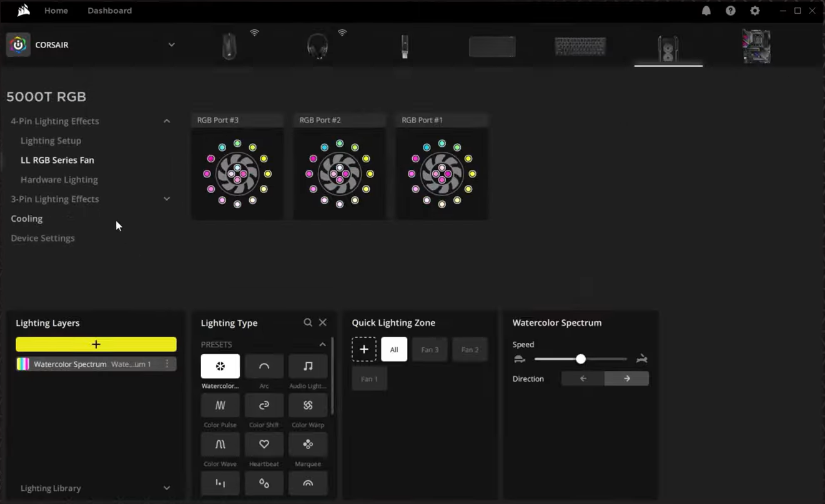Viewport: 825px width, 504px height.
Task: Select the motherboard device icon
Action: point(756,46)
